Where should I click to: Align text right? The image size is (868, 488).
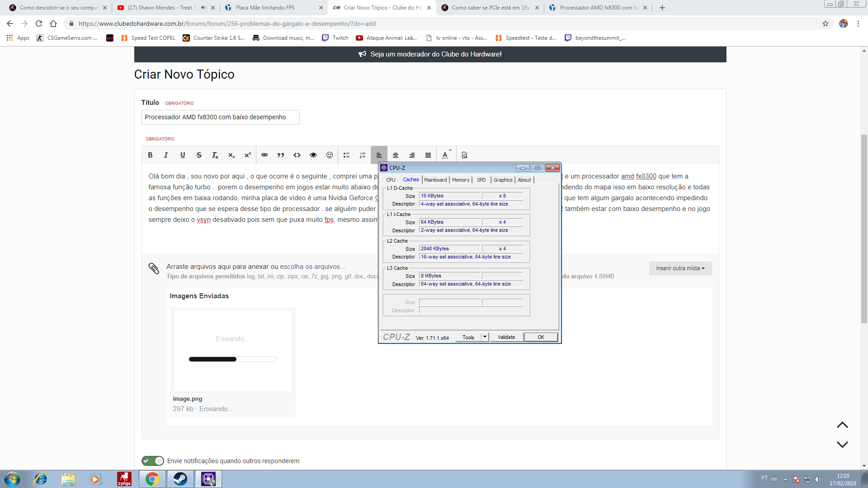pos(412,155)
